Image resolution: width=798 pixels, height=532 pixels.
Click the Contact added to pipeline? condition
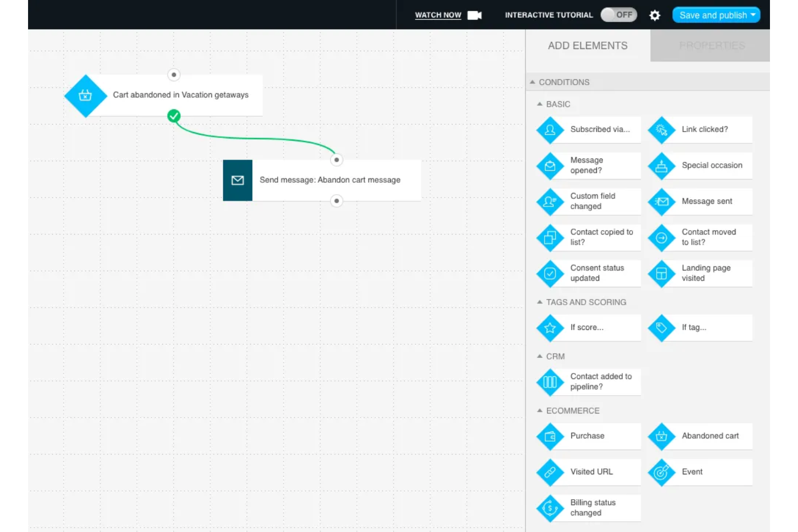coord(588,382)
